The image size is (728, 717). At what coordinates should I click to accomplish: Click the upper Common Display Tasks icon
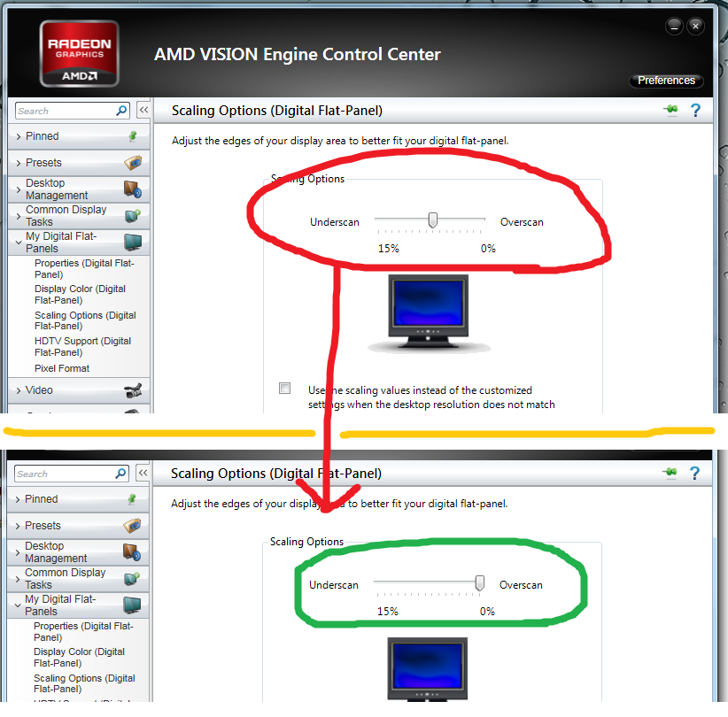[x=133, y=216]
